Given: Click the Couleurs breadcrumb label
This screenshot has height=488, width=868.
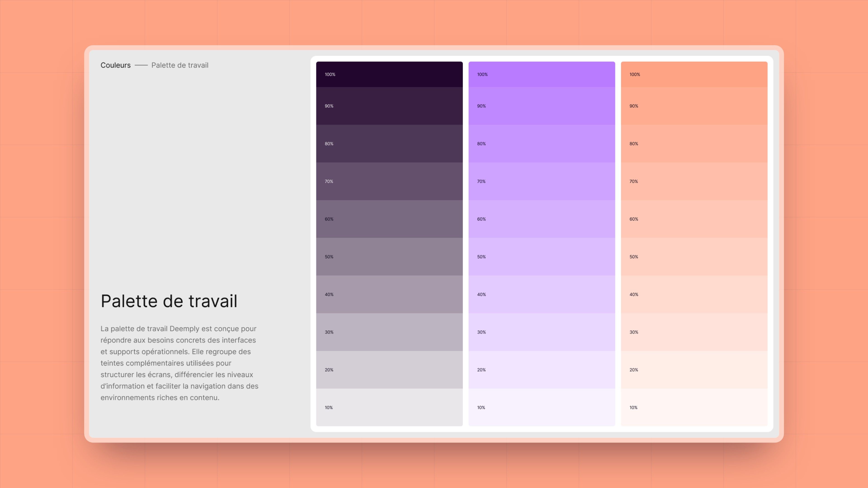Looking at the screenshot, I should tap(115, 65).
